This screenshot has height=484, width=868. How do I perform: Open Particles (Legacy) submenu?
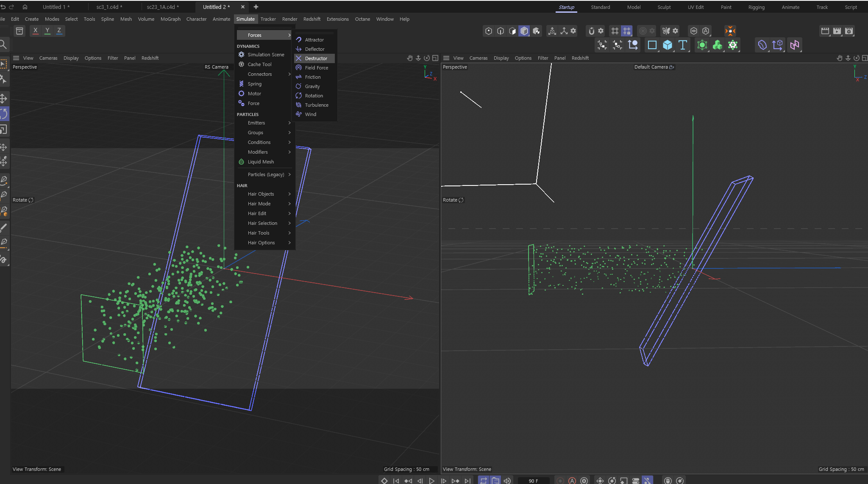coord(264,174)
